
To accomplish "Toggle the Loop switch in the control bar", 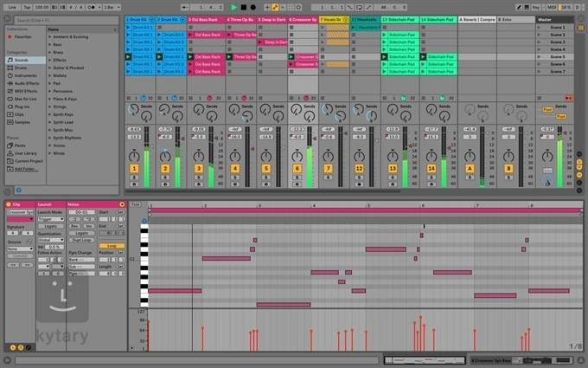I will [359, 7].
